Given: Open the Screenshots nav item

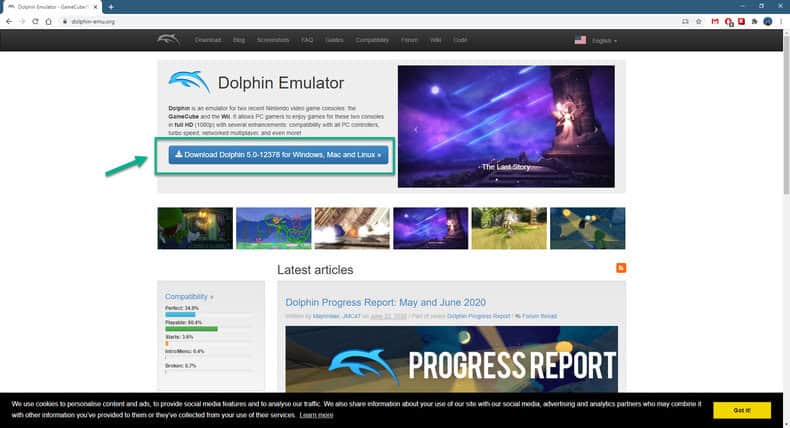Looking at the screenshot, I should pos(273,40).
